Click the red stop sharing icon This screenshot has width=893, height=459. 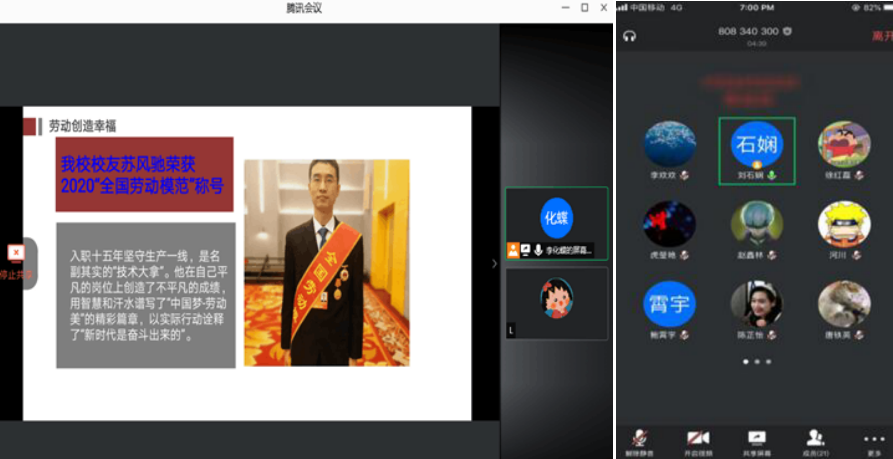[15, 253]
